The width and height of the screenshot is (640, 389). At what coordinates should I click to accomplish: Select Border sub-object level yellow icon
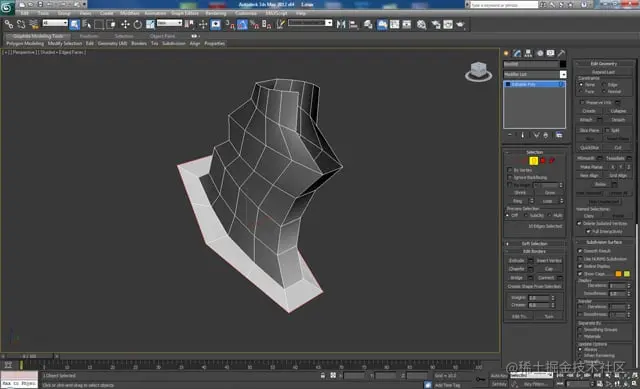533,161
